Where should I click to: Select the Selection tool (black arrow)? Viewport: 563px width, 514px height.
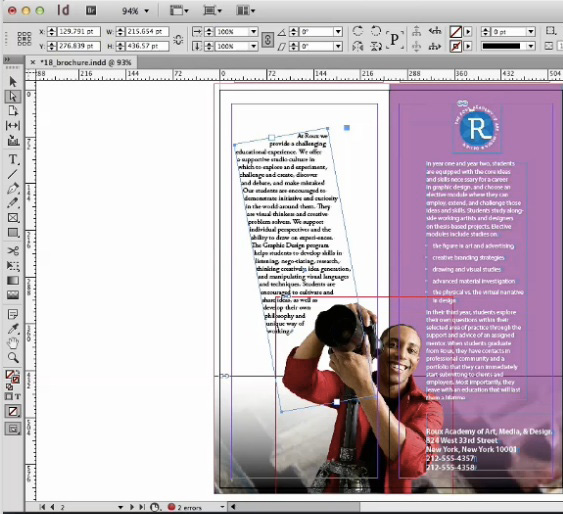13,82
